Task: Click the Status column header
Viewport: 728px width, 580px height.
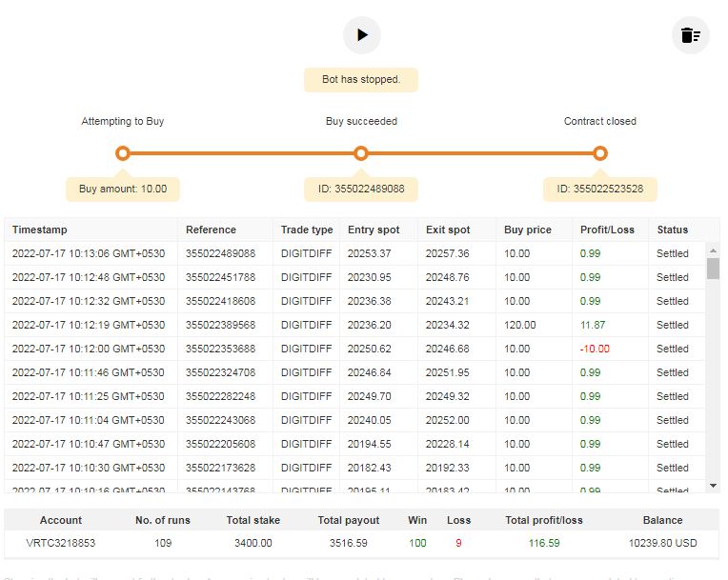Action: pos(672,230)
